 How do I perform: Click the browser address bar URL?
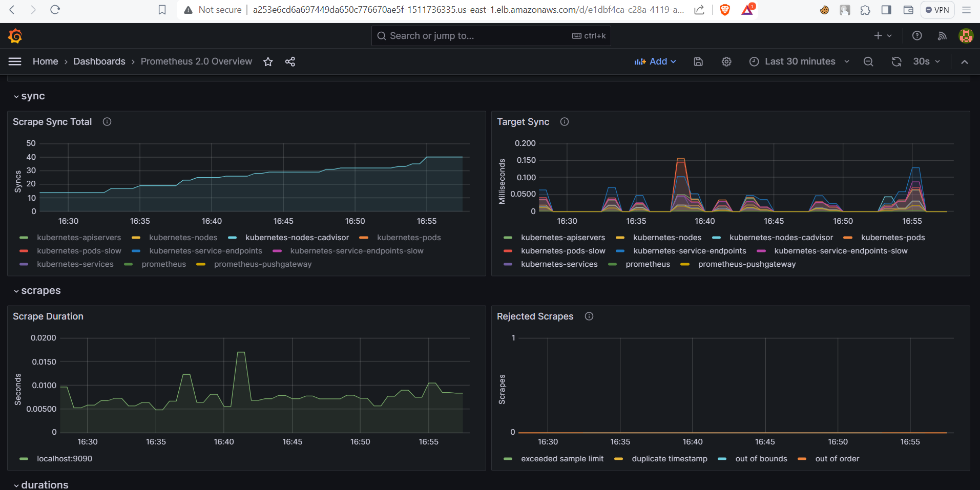[468, 10]
